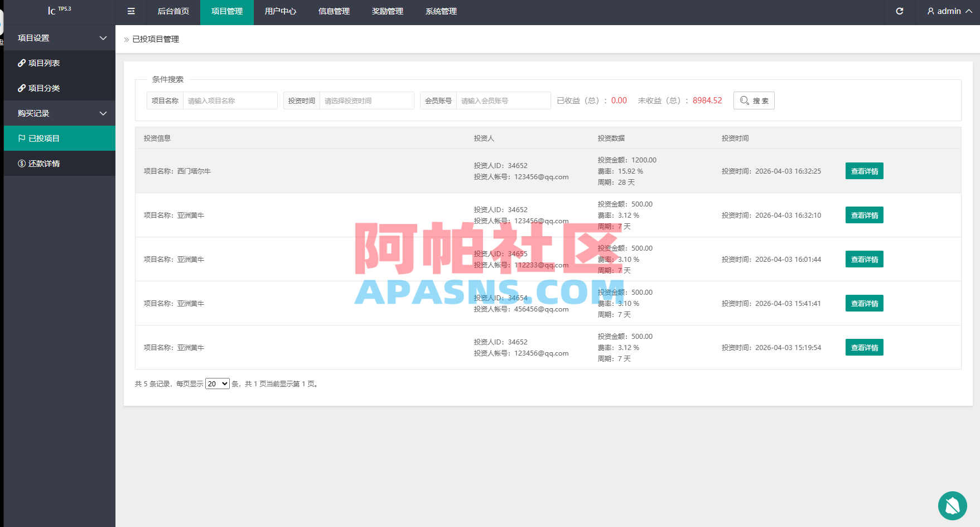Click the 投资金额: 1200.00 cell text
This screenshot has width=980, height=527.
click(x=627, y=160)
